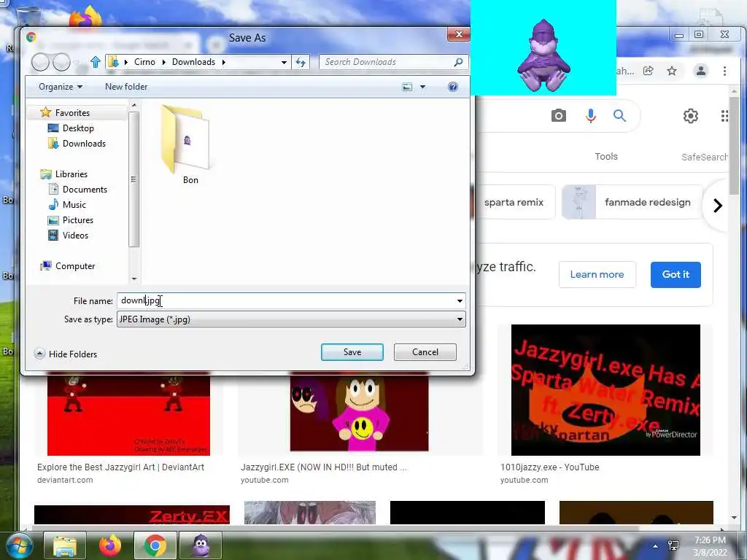747x560 pixels.
Task: Select the Bon folder
Action: 187,145
